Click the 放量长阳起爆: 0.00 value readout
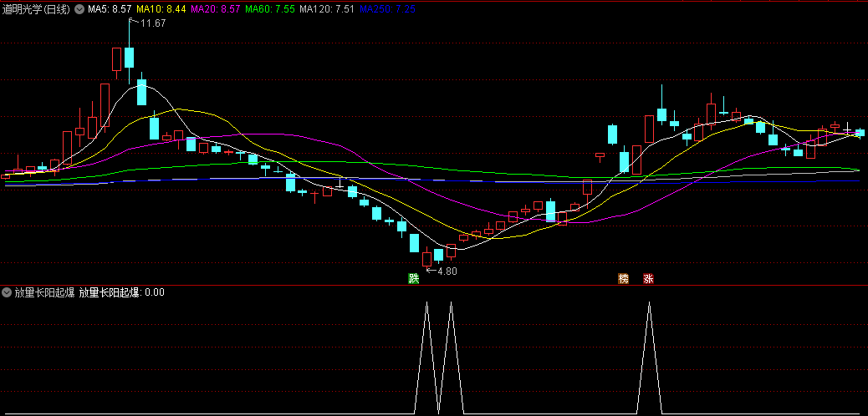868x416 pixels. pos(122,292)
